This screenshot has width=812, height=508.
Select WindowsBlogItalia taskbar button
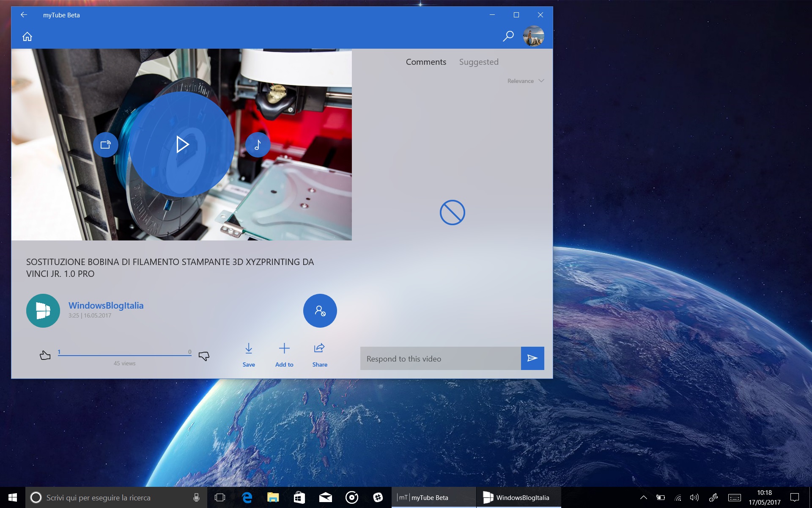(518, 497)
